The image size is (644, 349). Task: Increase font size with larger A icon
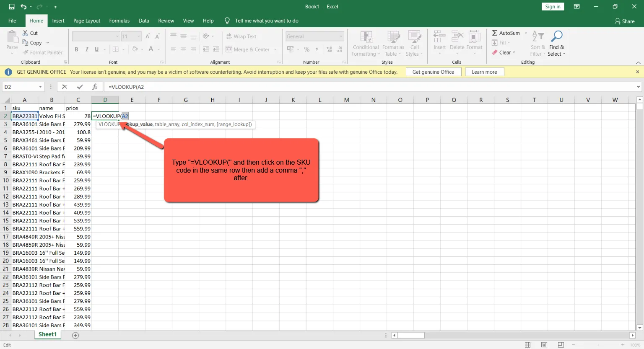[148, 36]
